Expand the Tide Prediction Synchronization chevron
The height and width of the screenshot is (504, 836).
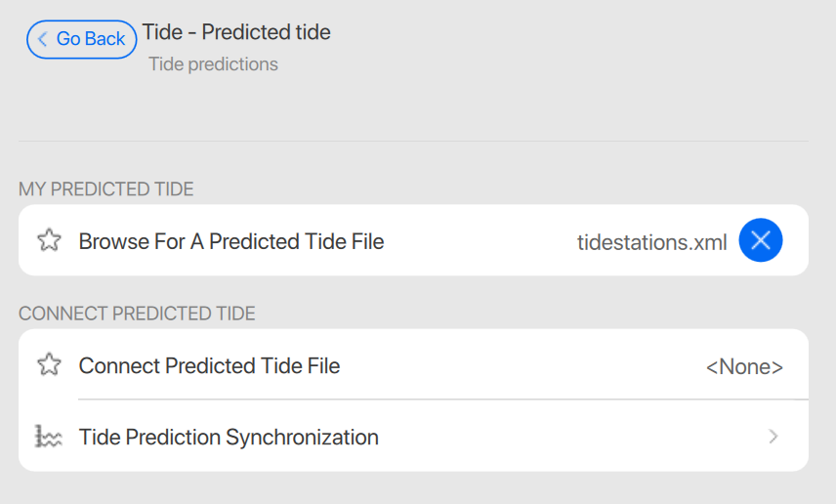coord(773,437)
